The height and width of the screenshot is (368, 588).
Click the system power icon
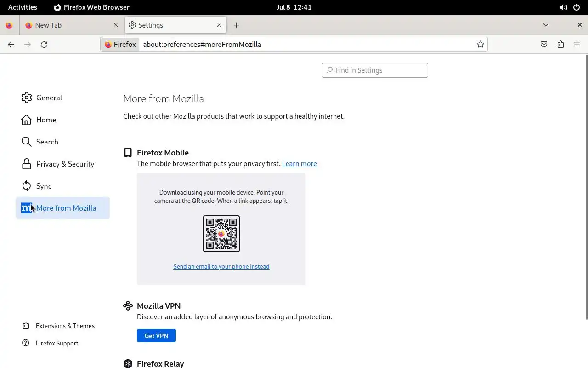[577, 7]
